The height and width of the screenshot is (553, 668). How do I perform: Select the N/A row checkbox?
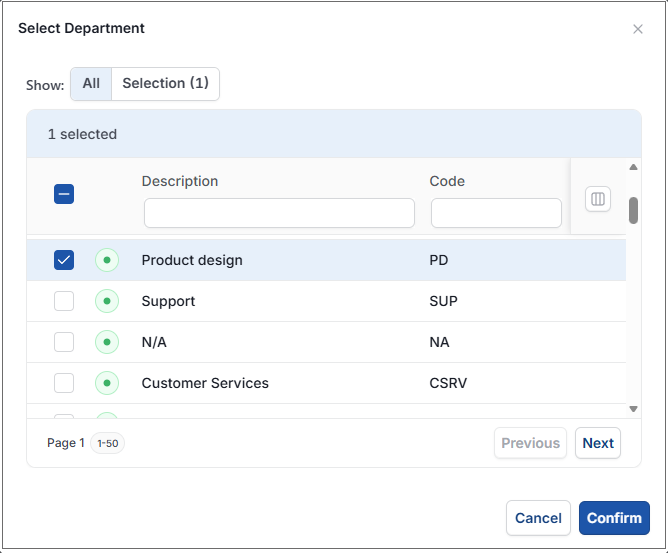[x=64, y=342]
